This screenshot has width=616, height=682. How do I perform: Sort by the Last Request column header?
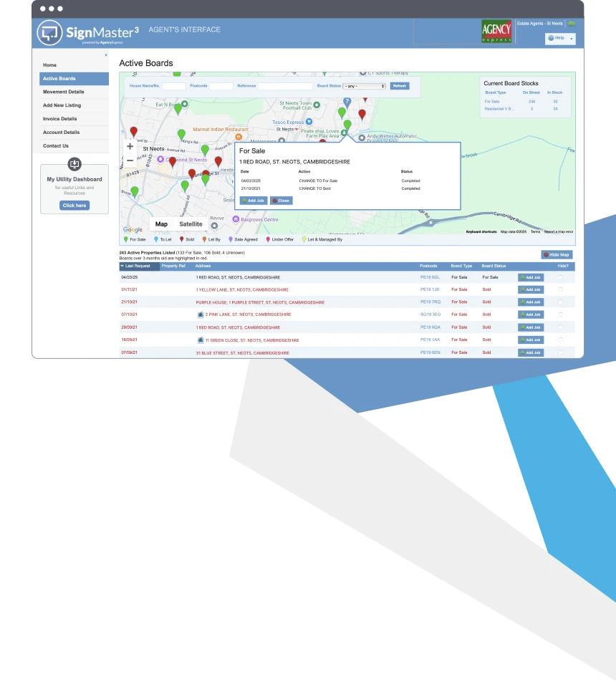point(138,266)
